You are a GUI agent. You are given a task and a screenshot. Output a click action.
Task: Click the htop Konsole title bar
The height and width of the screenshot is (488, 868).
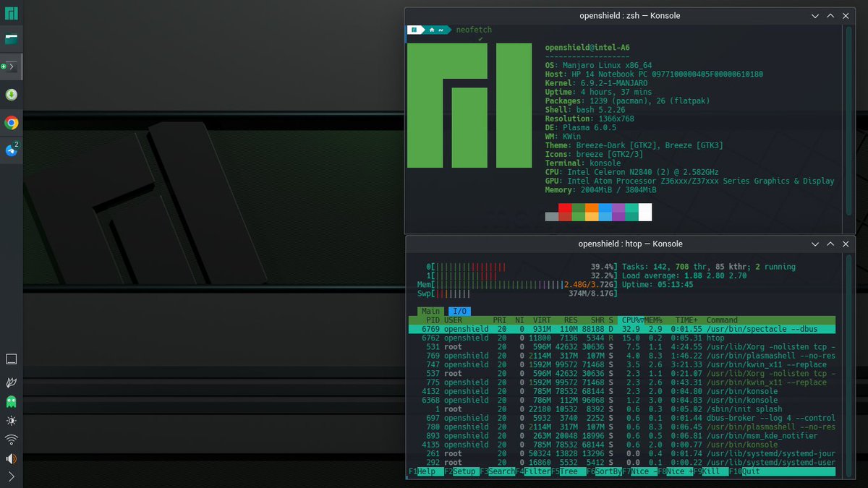click(x=629, y=244)
